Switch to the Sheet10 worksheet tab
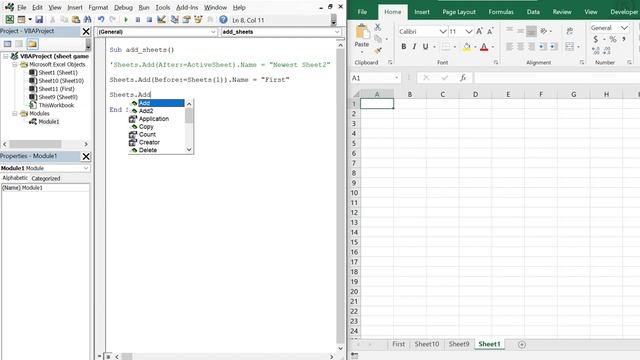Image resolution: width=640 pixels, height=360 pixels. tap(427, 344)
